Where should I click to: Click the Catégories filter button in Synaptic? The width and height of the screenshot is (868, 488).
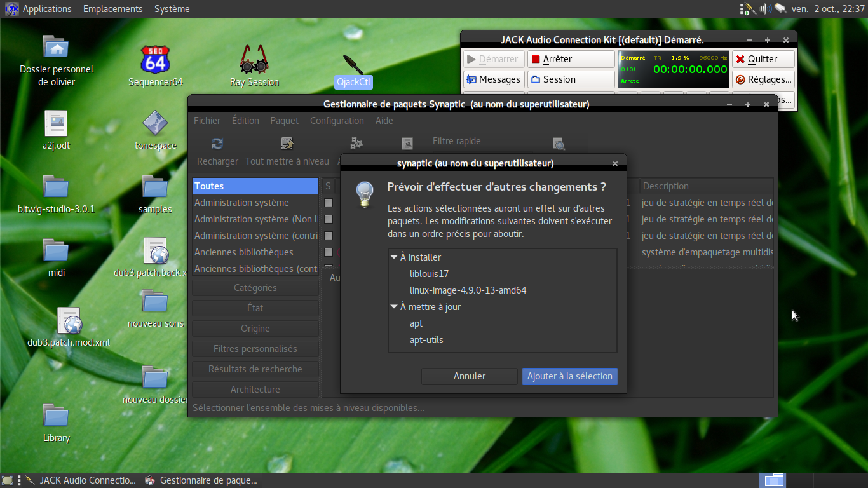click(255, 288)
